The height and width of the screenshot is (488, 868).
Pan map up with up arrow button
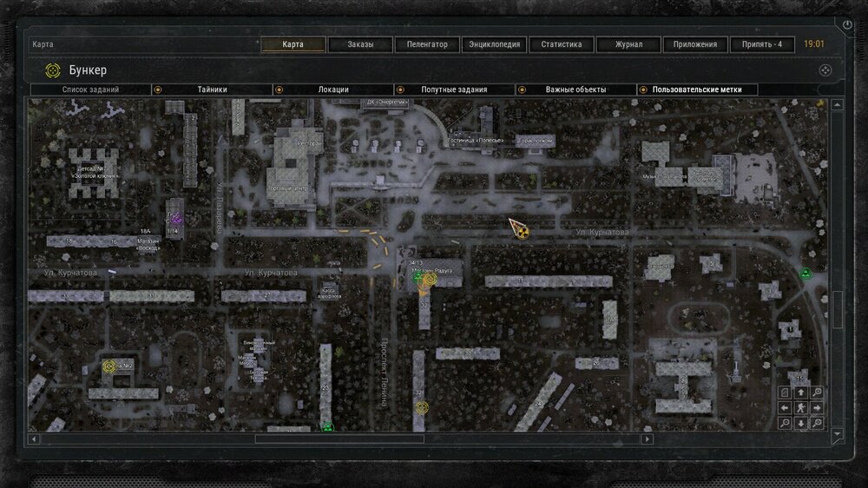point(801,392)
